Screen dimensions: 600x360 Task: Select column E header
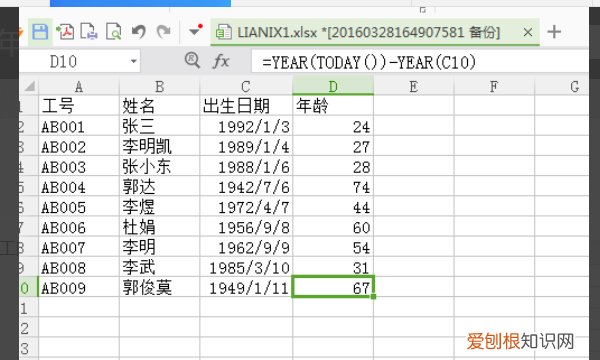tap(414, 86)
